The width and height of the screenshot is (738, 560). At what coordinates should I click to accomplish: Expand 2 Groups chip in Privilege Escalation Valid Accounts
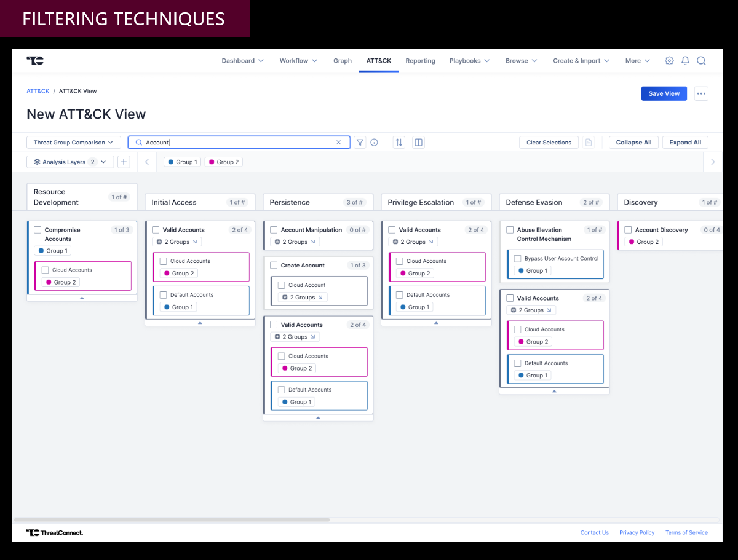point(413,242)
